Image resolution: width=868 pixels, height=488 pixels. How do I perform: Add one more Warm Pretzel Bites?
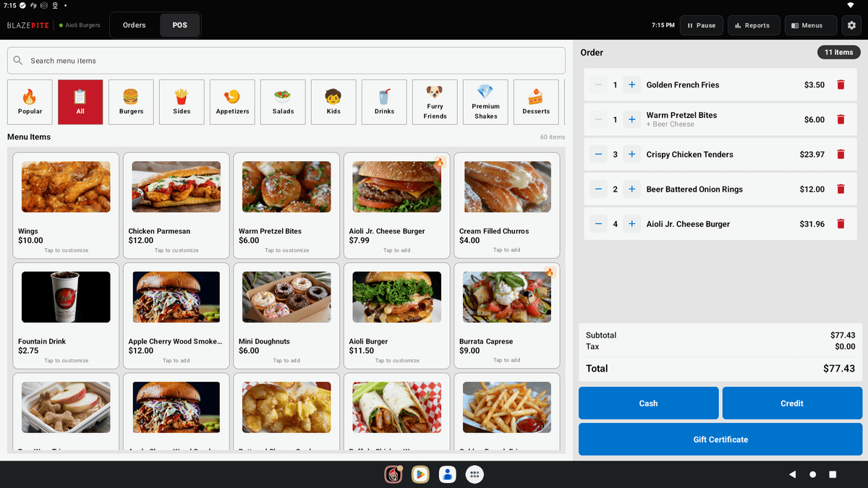click(631, 119)
